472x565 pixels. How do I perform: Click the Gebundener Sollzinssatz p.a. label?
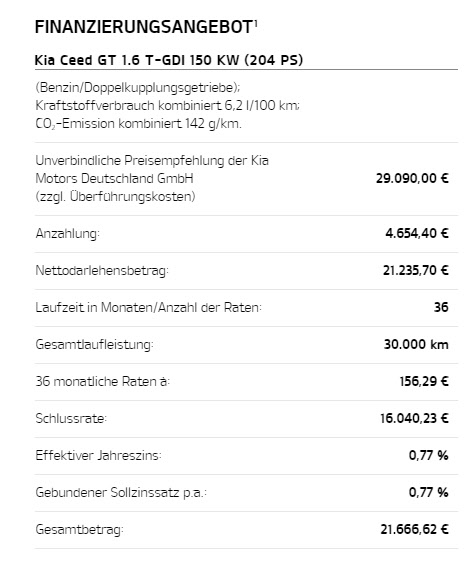pos(121,493)
